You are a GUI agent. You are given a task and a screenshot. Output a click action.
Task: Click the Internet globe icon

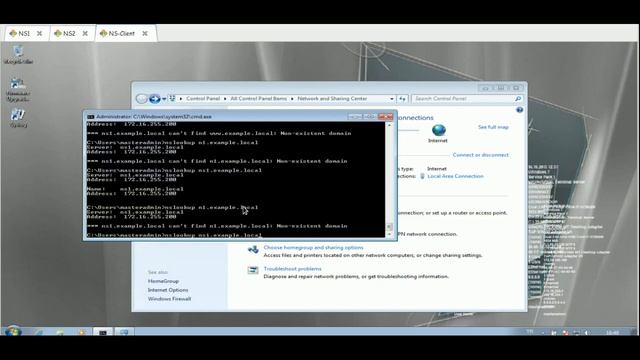438,130
